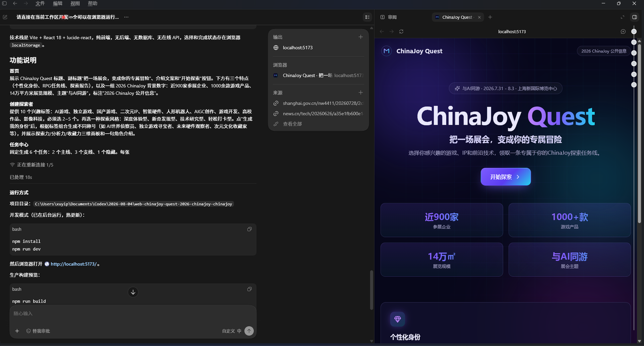Viewport: 644px width, 346px height.
Task: Click the 正在重新连接 1/5 status
Action: (31, 165)
